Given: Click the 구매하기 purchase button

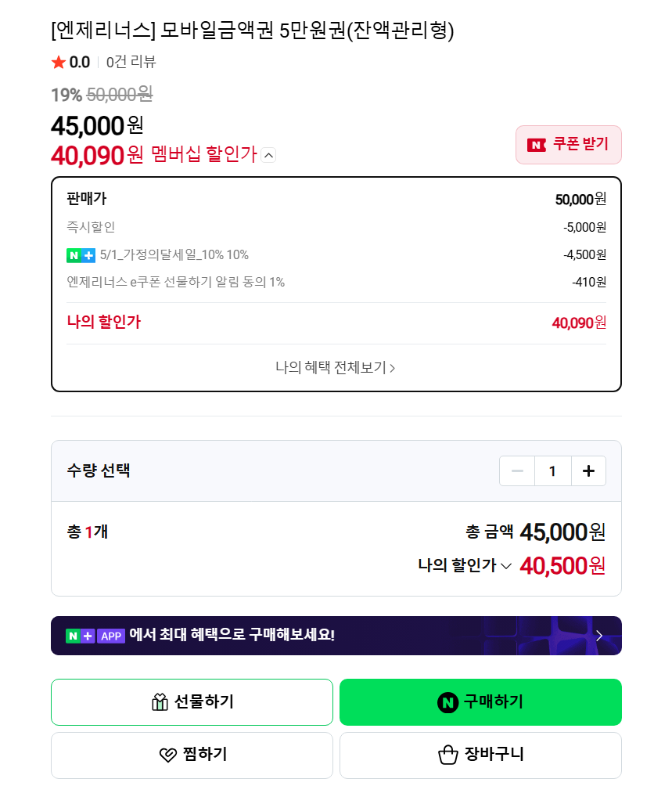Looking at the screenshot, I should (480, 702).
